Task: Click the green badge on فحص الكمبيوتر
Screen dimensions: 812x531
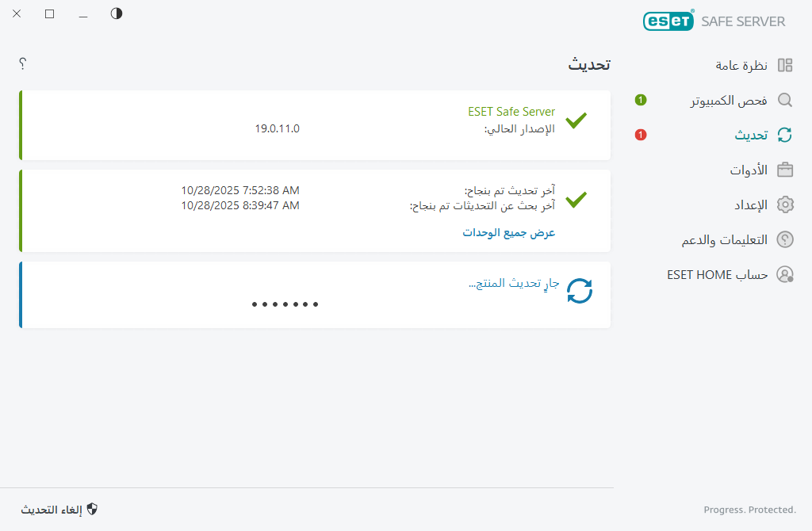Action: coord(640,100)
